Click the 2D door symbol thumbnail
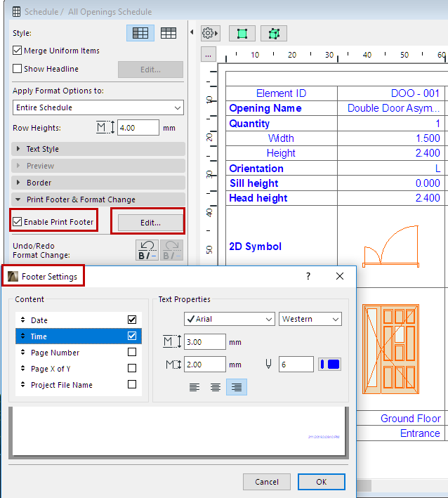The width and height of the screenshot is (448, 498). coord(391,247)
